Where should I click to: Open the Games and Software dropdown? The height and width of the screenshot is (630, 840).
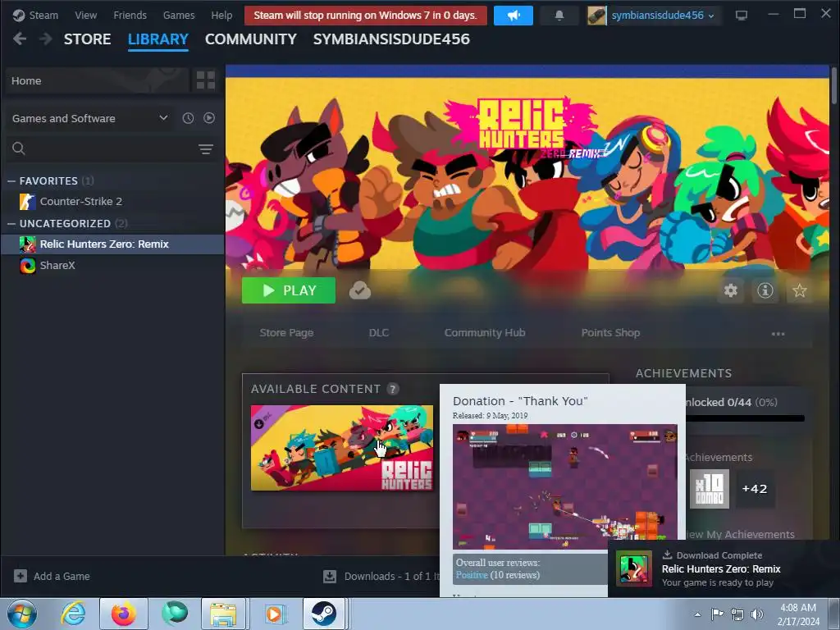(89, 118)
